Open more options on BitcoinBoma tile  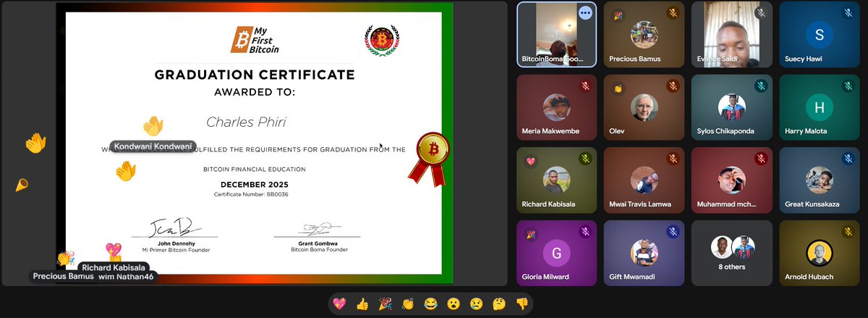tap(585, 13)
